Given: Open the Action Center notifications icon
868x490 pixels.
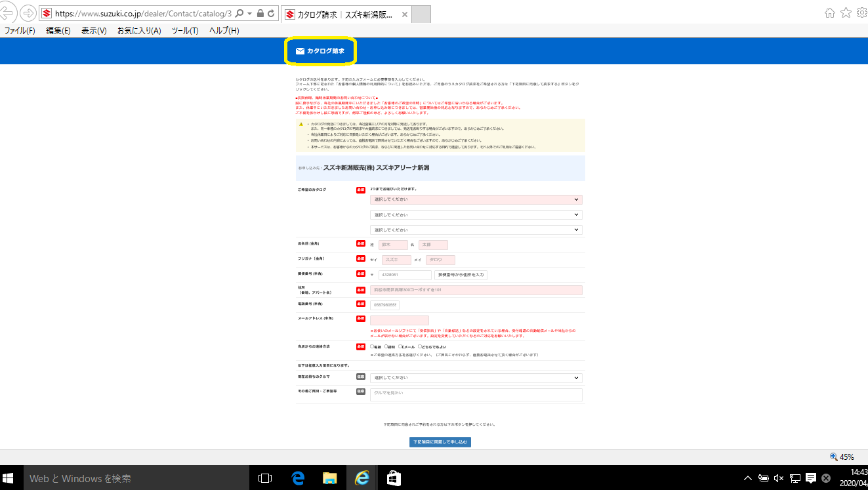Looking at the screenshot, I should (811, 478).
